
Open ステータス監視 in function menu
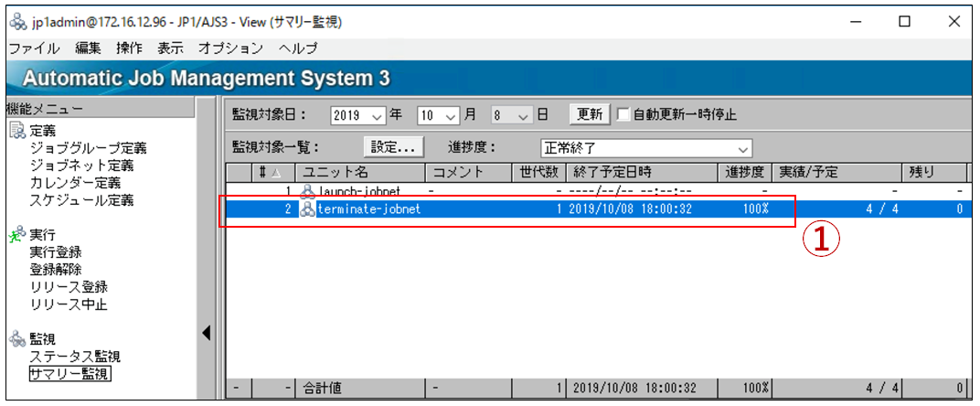[x=75, y=357]
